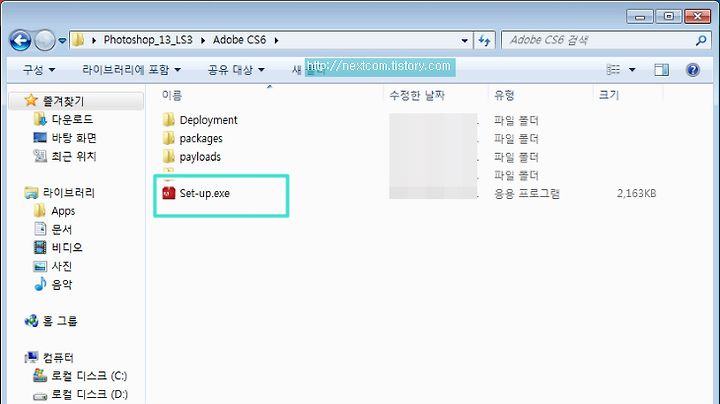Select 로컬 디스크 (C:) drive
720x404 pixels.
[80, 376]
